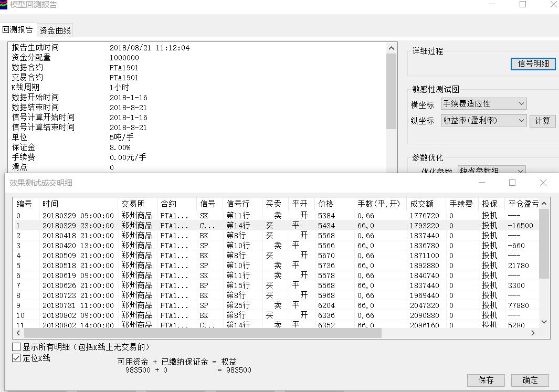Click the trade table's scroll right arrow
This screenshot has width=559, height=392.
pos(533,333)
